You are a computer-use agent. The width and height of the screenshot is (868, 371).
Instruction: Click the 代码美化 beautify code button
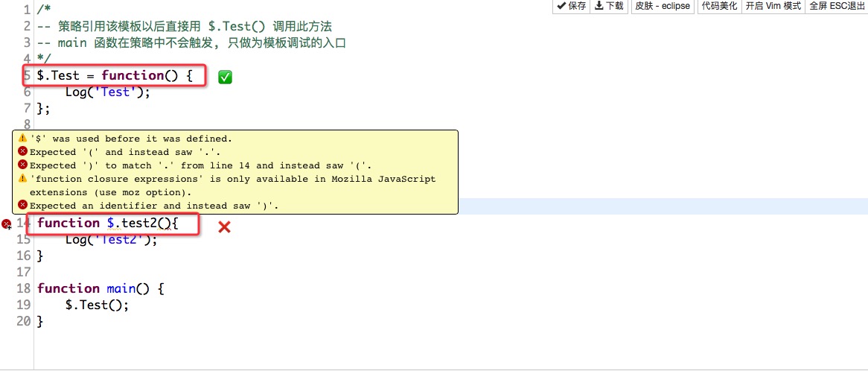[719, 6]
